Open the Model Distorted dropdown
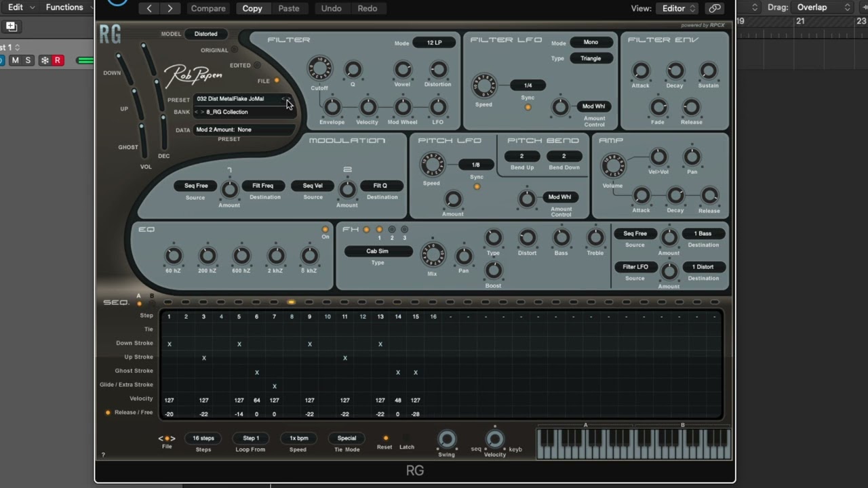Viewport: 868px width, 488px height. 206,34
